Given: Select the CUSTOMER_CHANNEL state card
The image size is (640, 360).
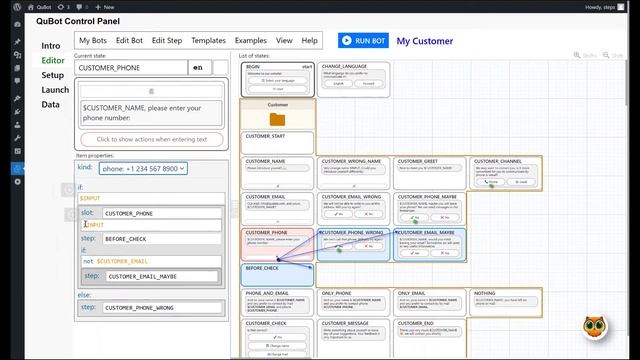Looking at the screenshot, I should pyautogui.click(x=506, y=173).
